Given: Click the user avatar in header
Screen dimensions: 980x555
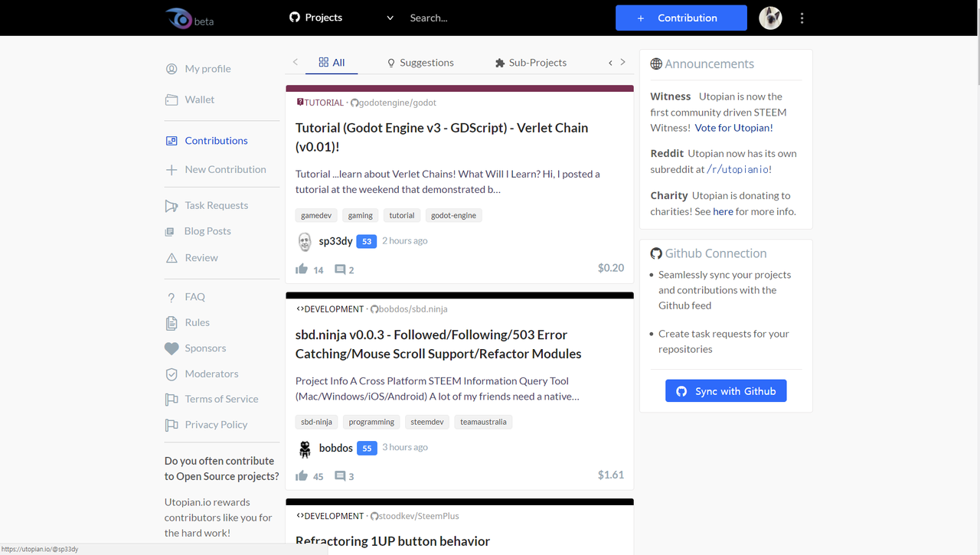Looking at the screenshot, I should point(770,18).
